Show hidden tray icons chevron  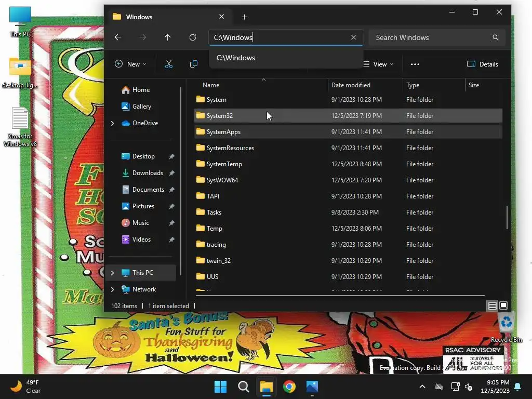[422, 387]
